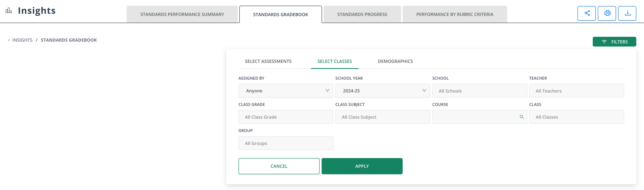Screen dimensions: 644x190
Task: Click the Insights page title
Action: 37,11
